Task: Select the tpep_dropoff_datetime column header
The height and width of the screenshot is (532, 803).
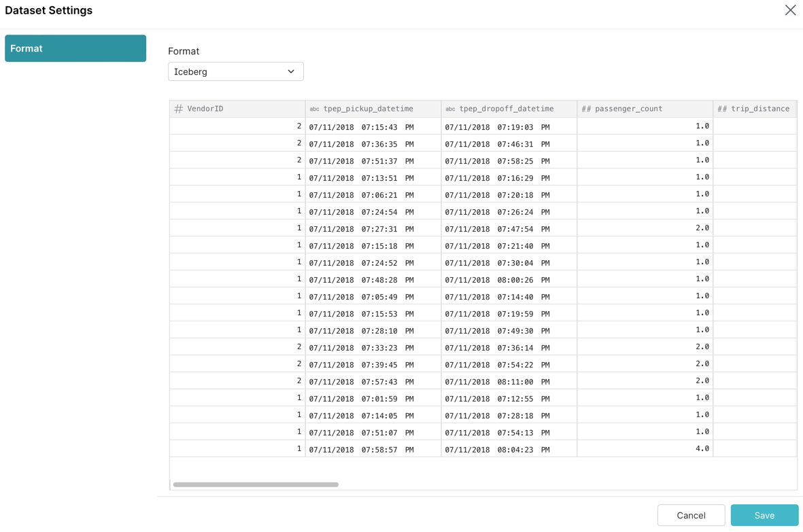Action: tap(506, 109)
